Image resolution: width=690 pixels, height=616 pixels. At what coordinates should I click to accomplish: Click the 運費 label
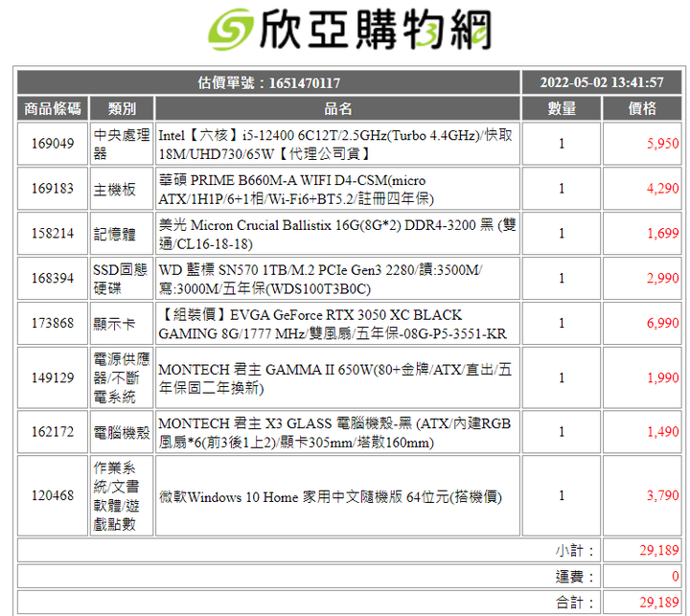[575, 577]
